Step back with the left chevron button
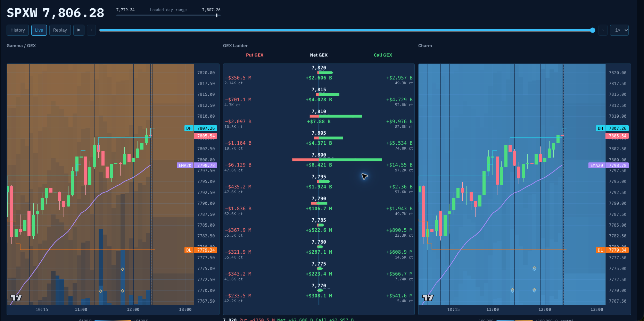Screen dimensions: 644x321 coord(91,30)
